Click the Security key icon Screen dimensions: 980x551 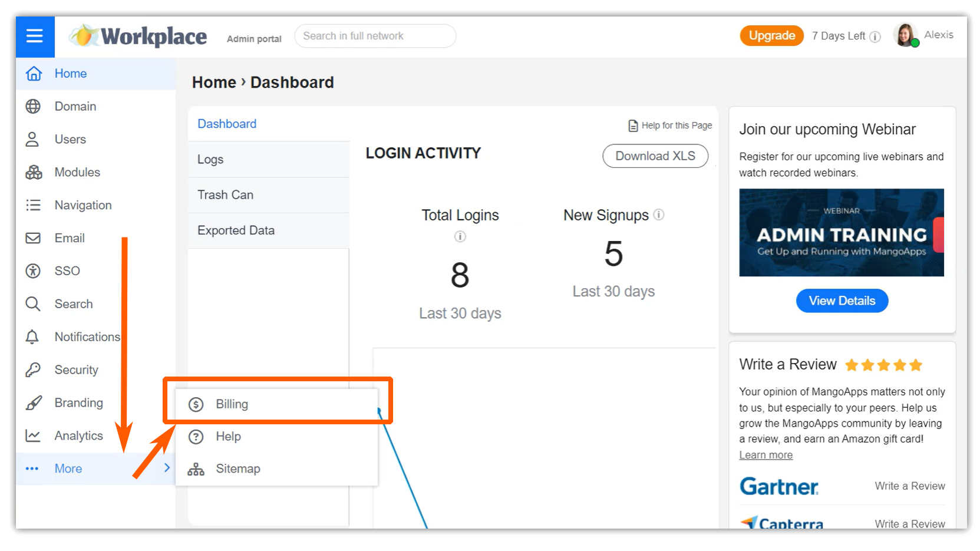click(x=33, y=370)
